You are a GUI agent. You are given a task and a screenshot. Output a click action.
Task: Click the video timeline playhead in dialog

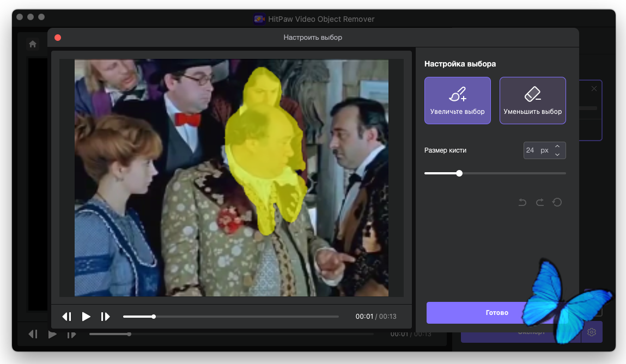[x=154, y=317]
